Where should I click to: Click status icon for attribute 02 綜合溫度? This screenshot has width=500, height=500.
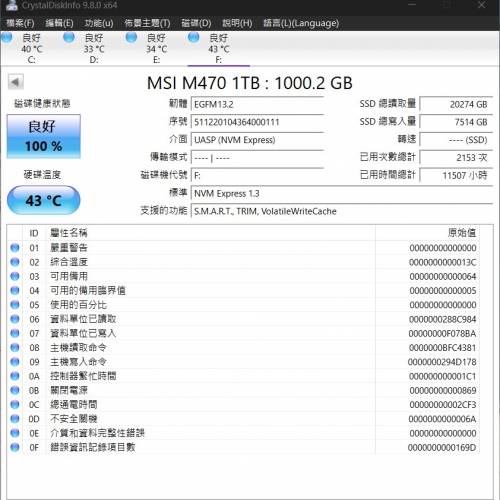[15, 262]
